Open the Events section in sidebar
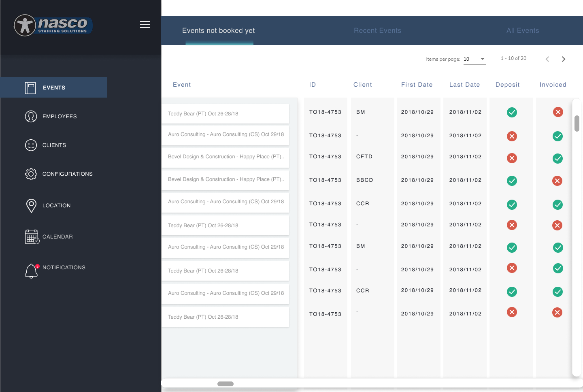This screenshot has width=583, height=392. [53, 87]
